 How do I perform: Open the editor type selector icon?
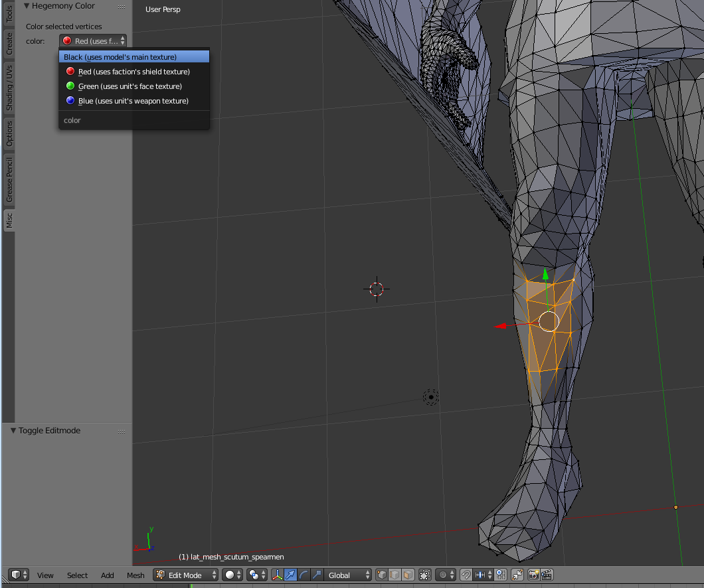point(19,575)
